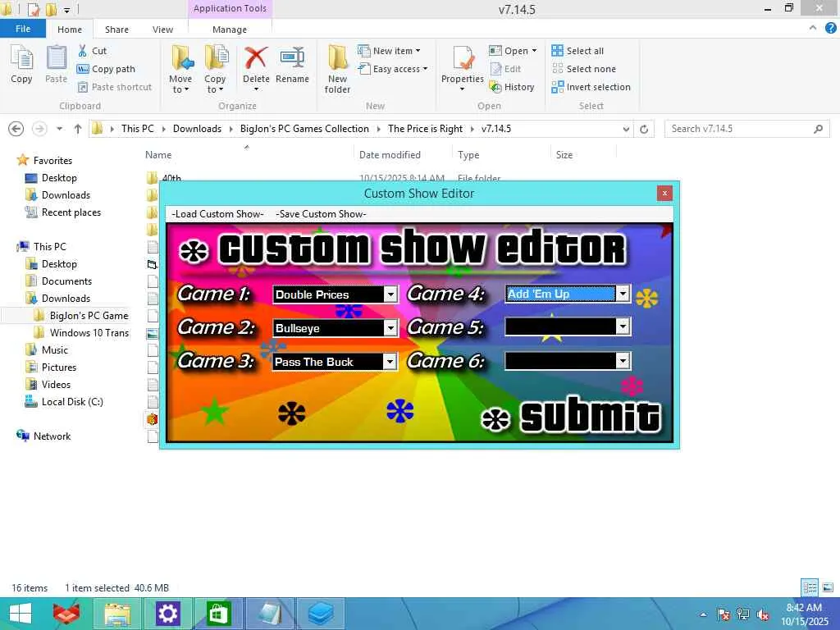The height and width of the screenshot is (630, 840).
Task: Click the red Delete icon
Action: 256,58
